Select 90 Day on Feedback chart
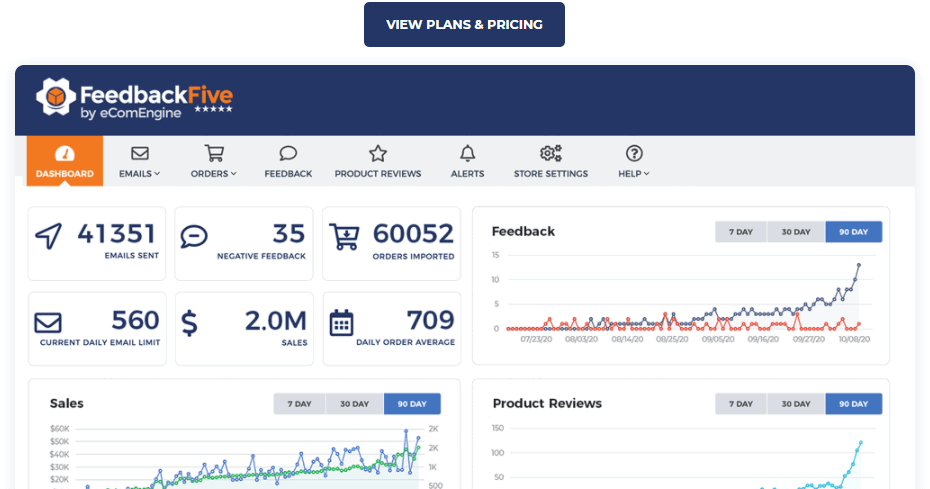 [853, 232]
